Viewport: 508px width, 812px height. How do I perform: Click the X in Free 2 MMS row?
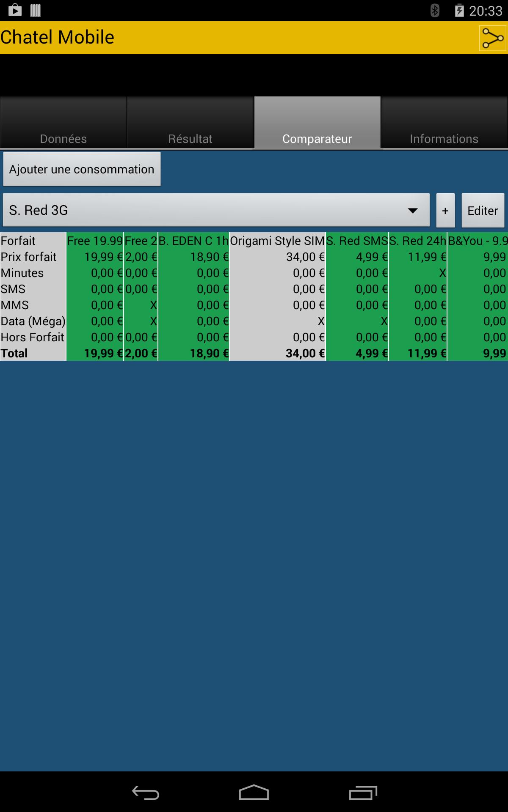click(153, 305)
